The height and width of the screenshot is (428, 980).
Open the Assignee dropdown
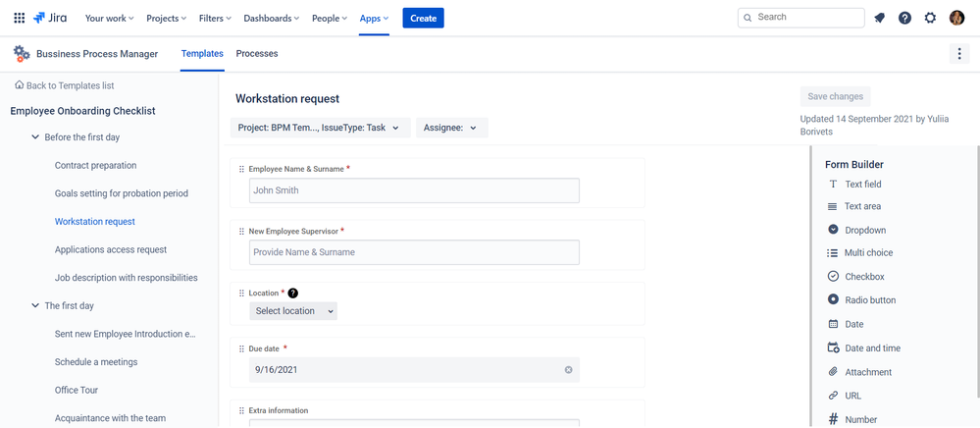452,128
